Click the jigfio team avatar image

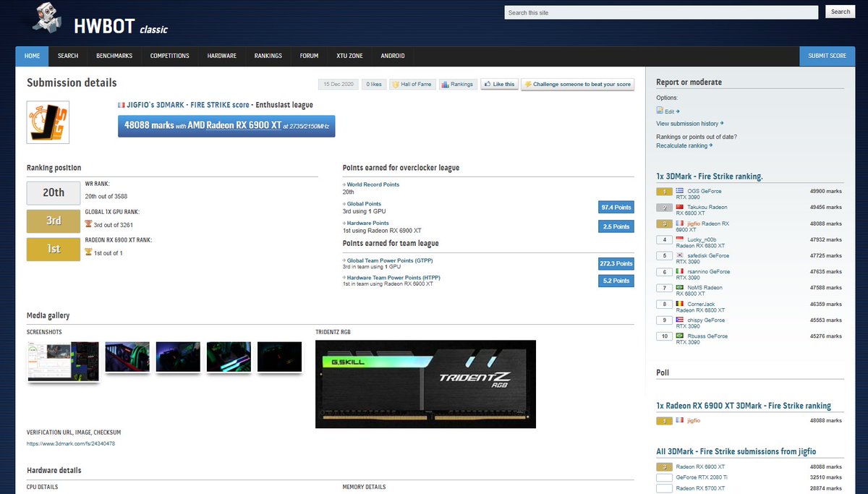48,122
